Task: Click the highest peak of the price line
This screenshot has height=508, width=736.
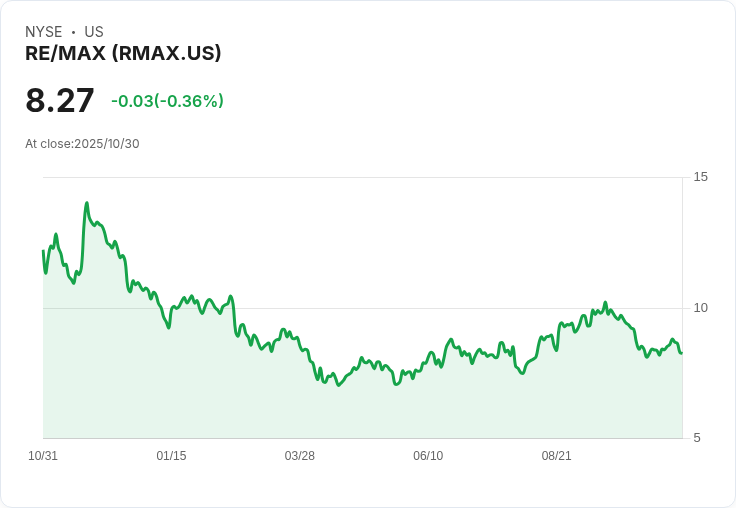Action: click(87, 203)
